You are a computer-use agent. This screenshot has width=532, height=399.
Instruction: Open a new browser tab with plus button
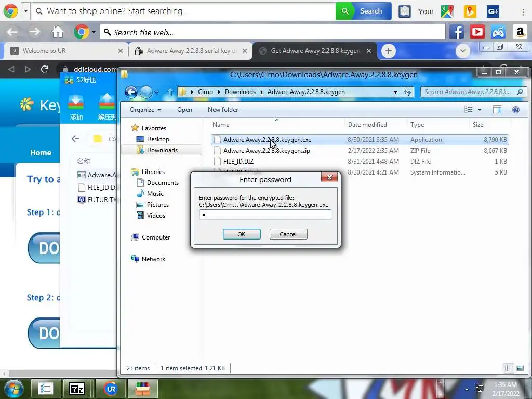tap(389, 51)
